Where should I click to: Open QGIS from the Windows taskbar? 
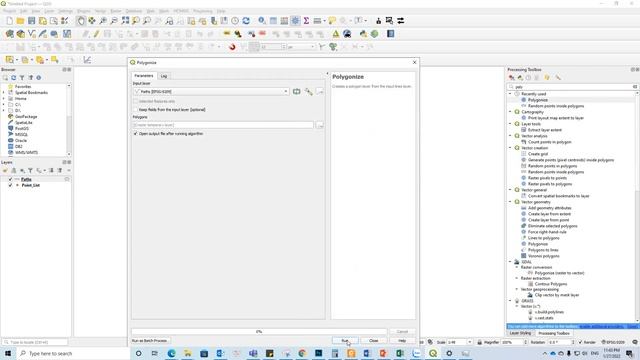point(433,353)
